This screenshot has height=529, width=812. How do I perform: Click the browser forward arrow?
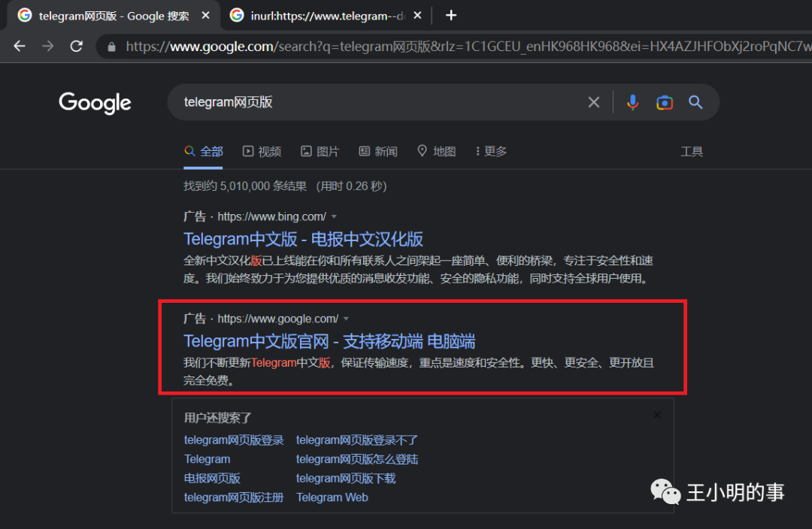point(47,46)
